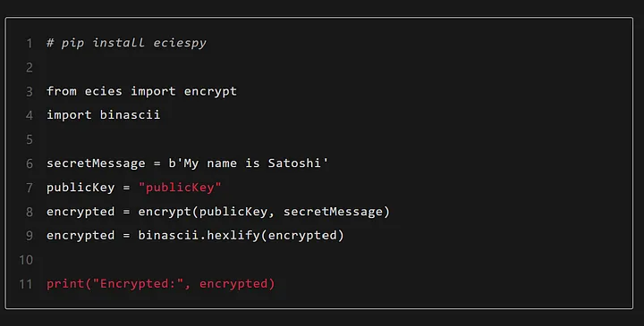
Task: Click the empty line 10 number
Action: click(25, 260)
